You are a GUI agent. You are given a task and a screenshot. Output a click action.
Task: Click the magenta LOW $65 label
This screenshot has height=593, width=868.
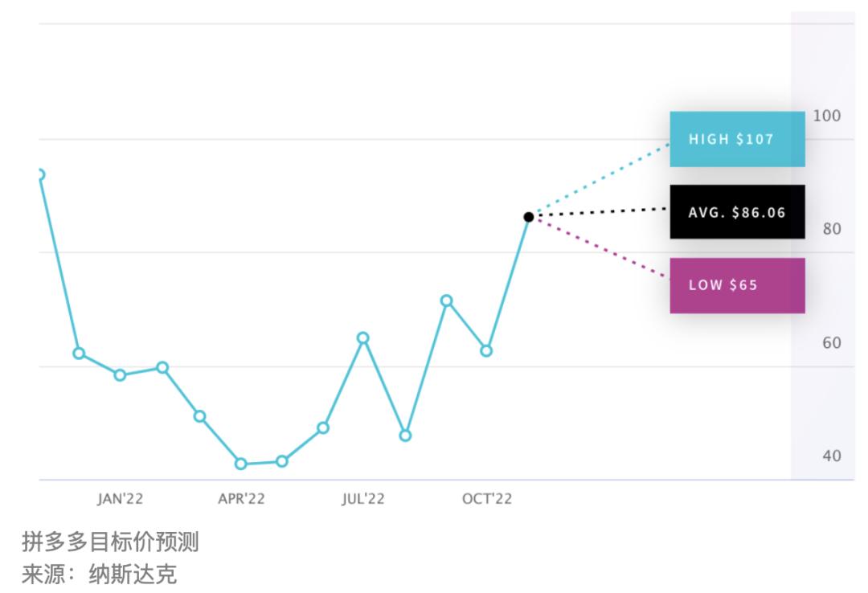click(x=736, y=285)
